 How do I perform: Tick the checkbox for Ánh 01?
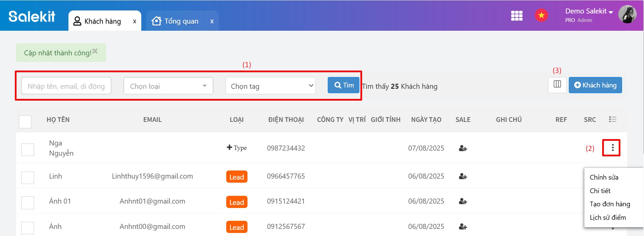28,203
